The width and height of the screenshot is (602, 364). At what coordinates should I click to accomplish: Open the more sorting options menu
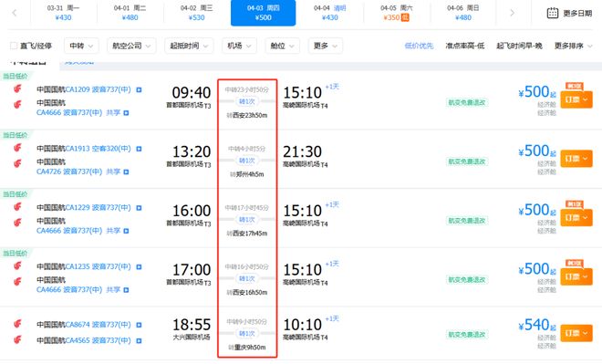(x=573, y=47)
